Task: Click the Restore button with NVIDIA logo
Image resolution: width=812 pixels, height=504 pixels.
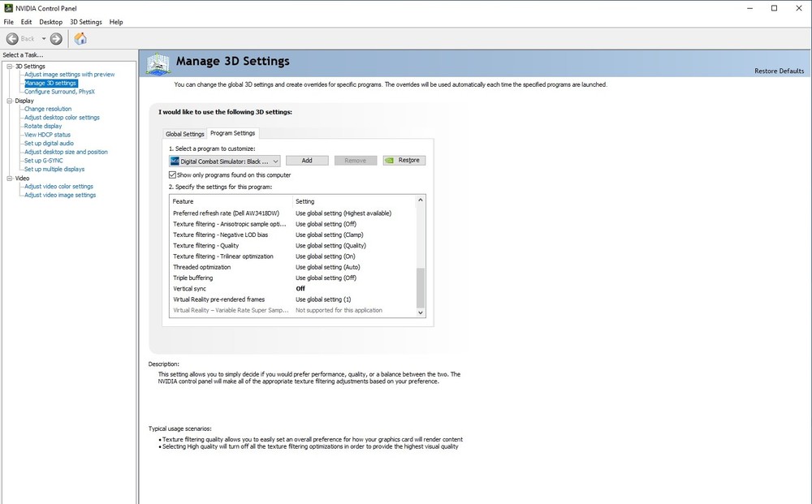Action: coord(404,161)
